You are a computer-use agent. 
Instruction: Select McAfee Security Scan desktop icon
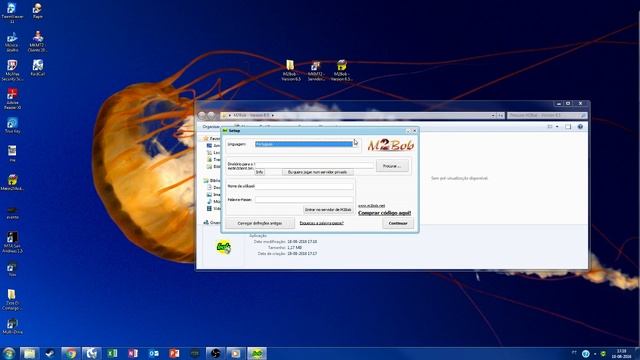click(12, 70)
